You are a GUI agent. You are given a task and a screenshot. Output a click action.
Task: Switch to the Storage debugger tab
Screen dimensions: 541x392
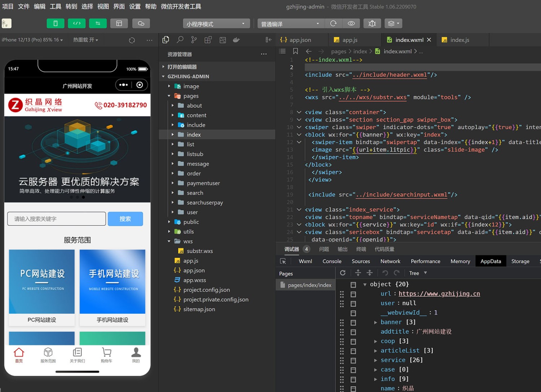pyautogui.click(x=520, y=261)
